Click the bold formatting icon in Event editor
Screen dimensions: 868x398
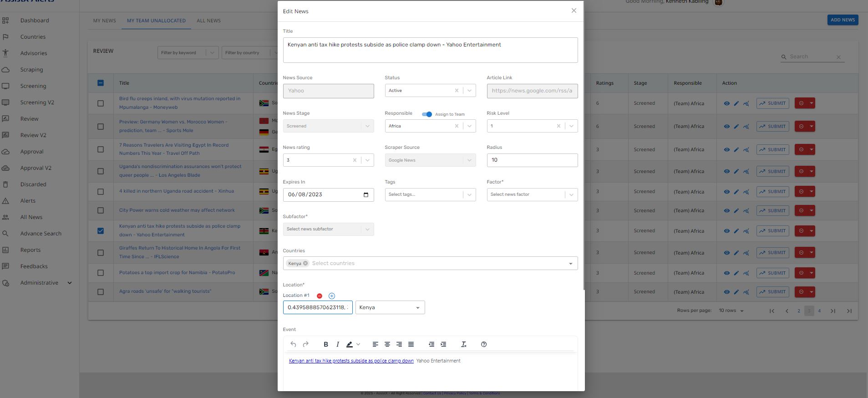(326, 344)
